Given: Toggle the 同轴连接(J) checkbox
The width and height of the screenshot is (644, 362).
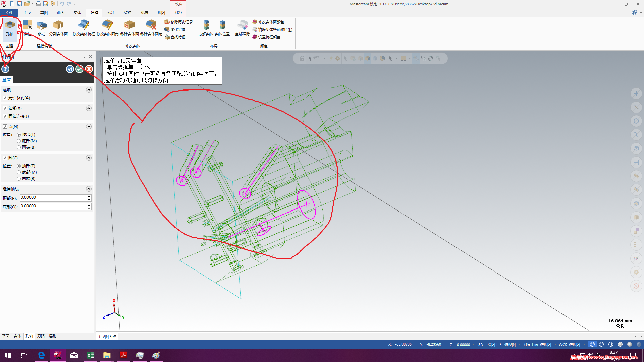Looking at the screenshot, I should point(5,116).
